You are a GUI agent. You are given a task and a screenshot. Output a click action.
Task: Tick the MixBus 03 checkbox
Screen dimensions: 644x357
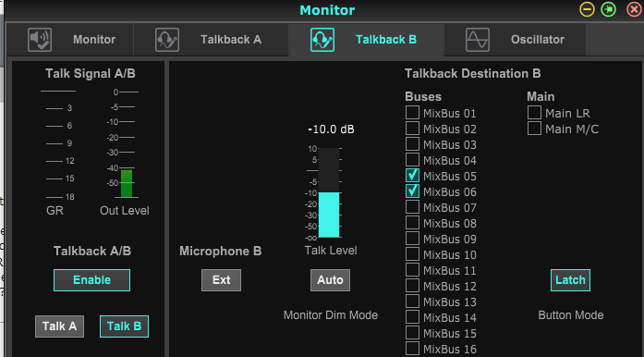click(x=412, y=144)
